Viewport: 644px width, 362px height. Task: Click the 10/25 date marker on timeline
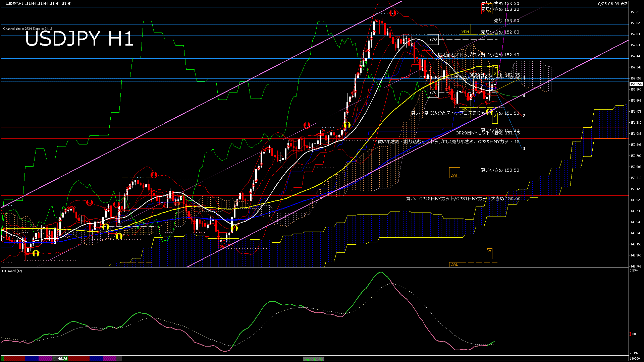[63, 359]
